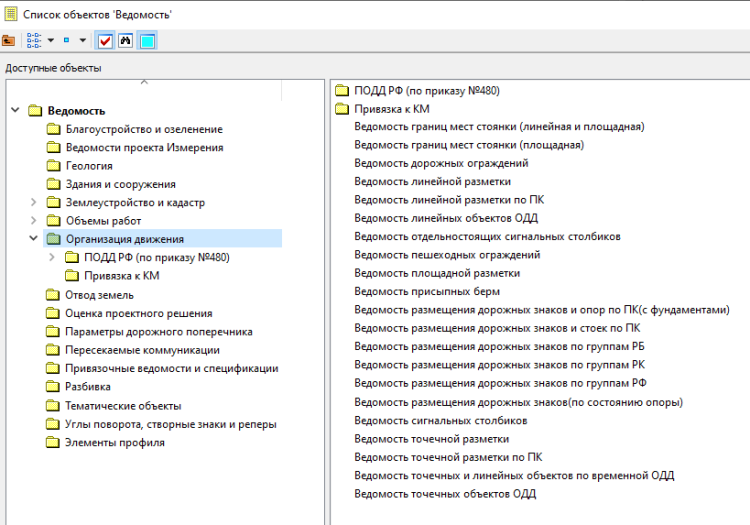
Task: Click the Элементы профиля folder icon in the tree
Action: 53,443
